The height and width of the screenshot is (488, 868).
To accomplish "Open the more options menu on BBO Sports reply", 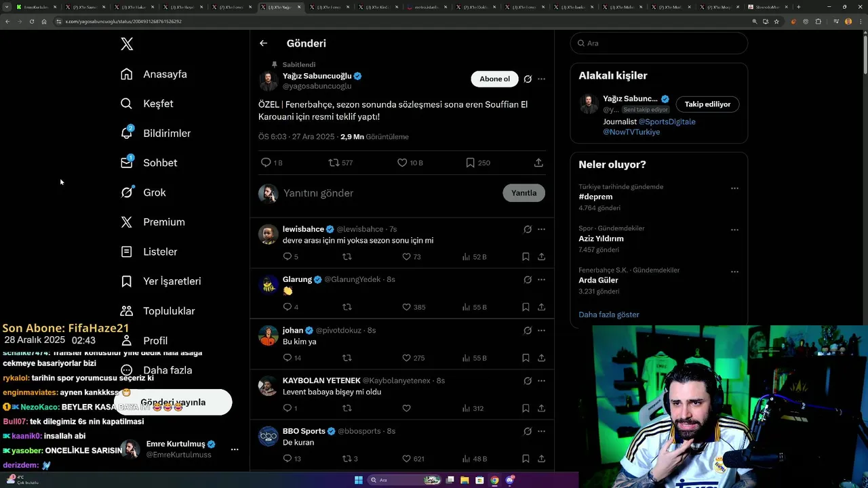I will [541, 431].
